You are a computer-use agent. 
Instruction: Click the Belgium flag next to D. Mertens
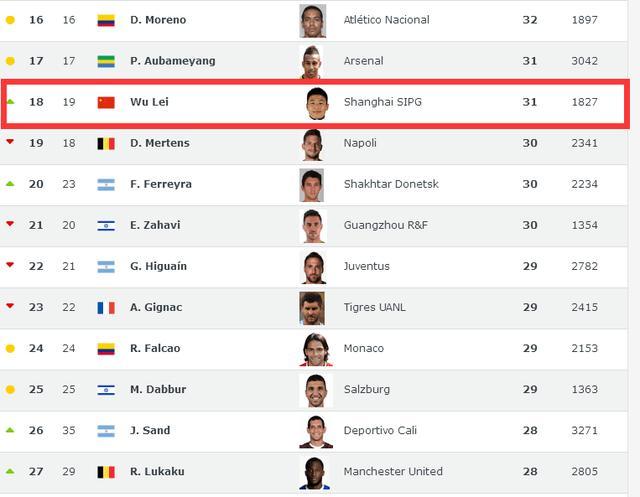[x=106, y=143]
